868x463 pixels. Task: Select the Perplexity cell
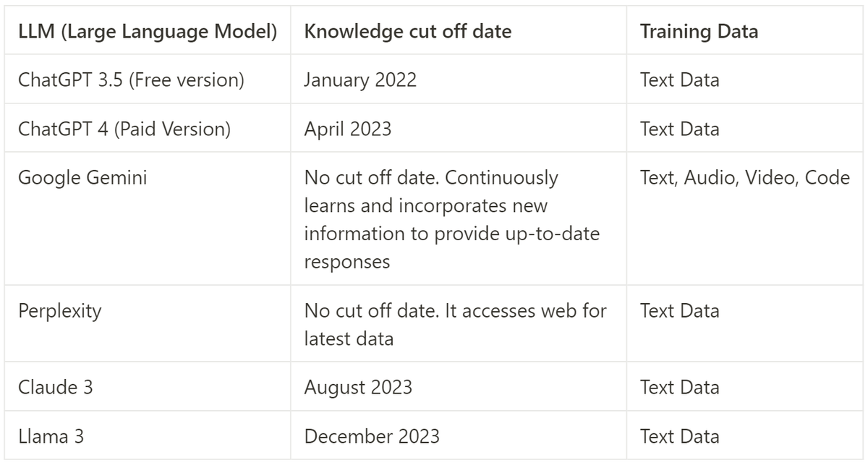(60, 311)
